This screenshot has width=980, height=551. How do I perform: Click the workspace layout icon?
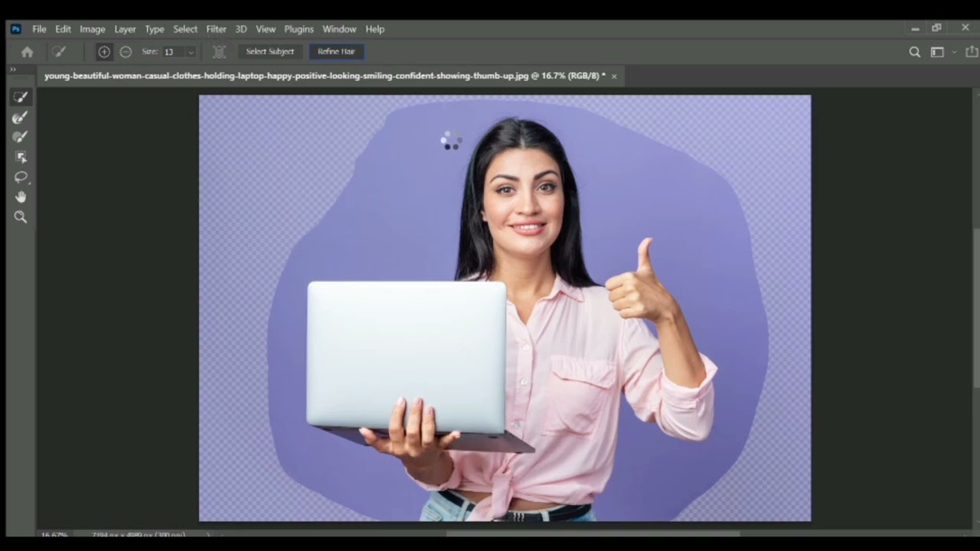pos(937,52)
